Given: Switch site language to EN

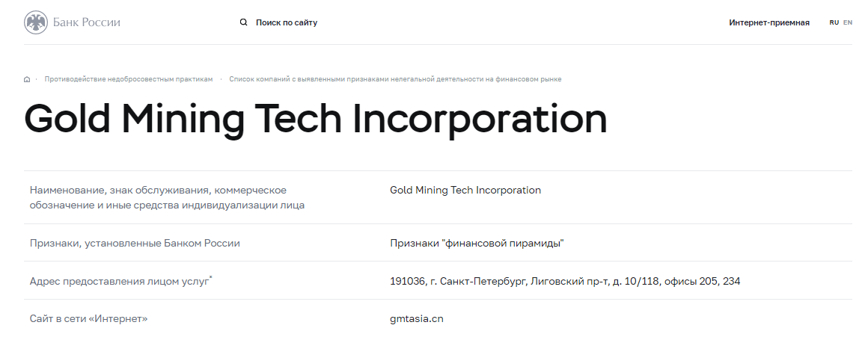Looking at the screenshot, I should 848,22.
